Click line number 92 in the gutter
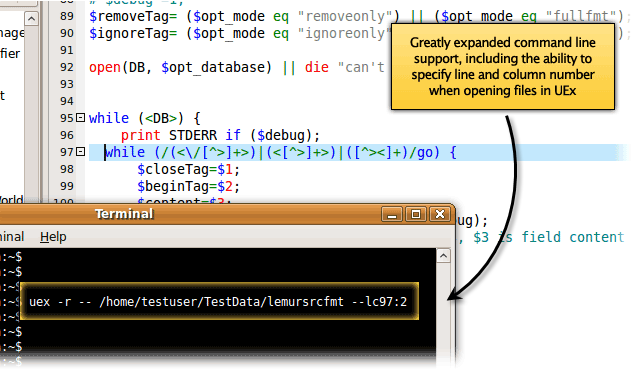Screen dimensions: 637x372 [67, 67]
